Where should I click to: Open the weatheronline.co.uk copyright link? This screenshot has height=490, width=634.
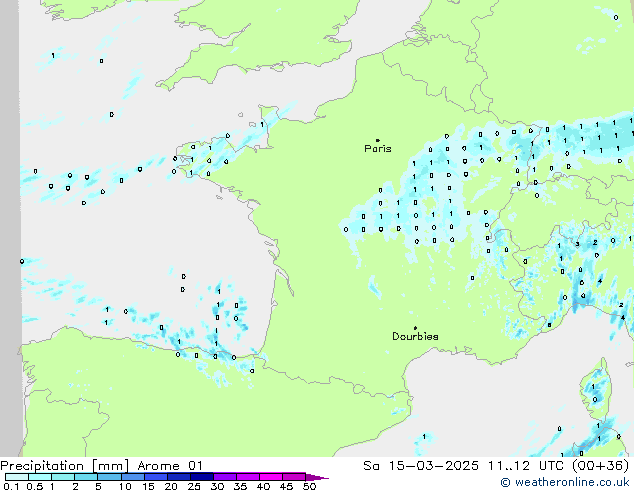tap(565, 482)
